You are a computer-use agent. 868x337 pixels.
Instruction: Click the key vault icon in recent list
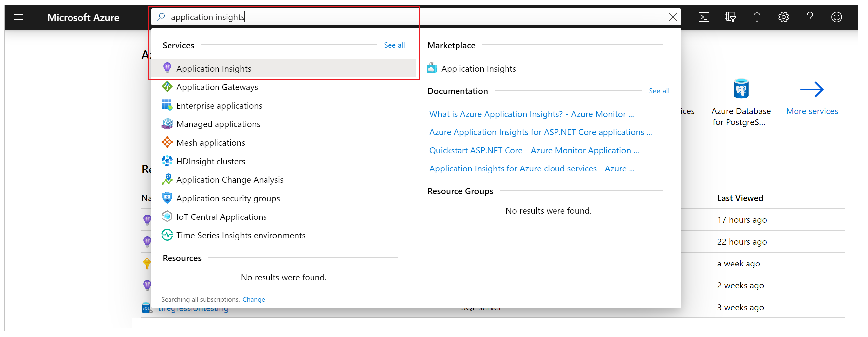point(147,264)
